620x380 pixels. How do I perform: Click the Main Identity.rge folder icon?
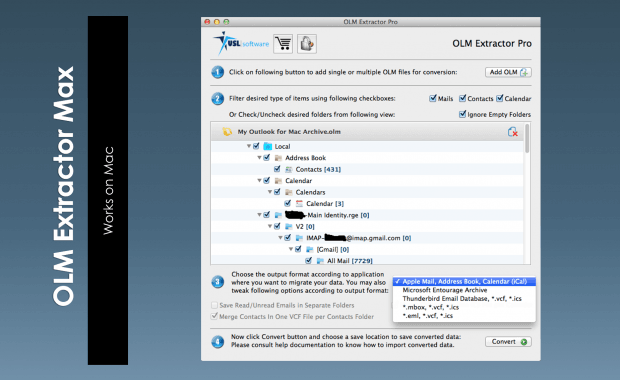tap(278, 215)
